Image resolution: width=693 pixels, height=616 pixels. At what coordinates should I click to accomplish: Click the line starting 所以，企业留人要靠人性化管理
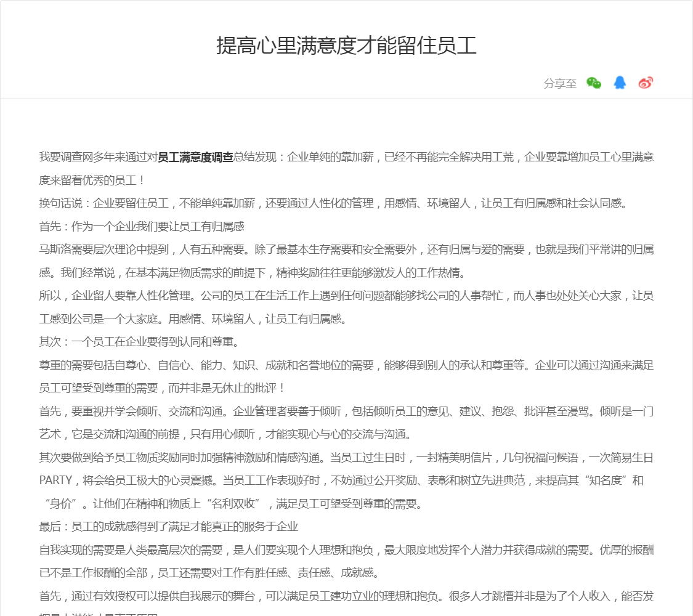[346, 296]
